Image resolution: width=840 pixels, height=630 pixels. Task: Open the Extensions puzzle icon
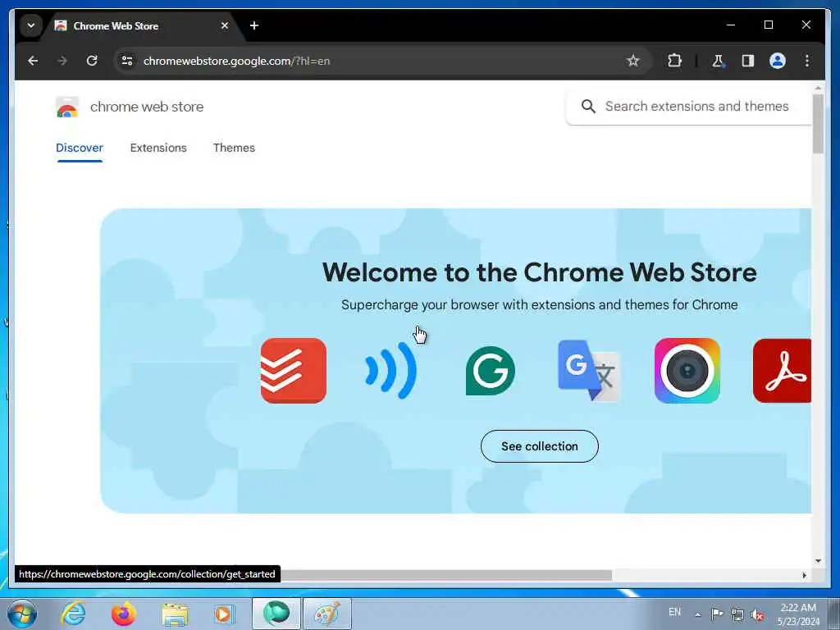(674, 61)
